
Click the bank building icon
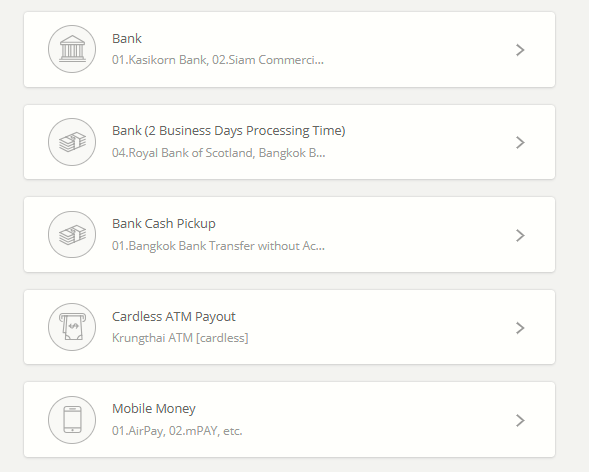(72, 49)
